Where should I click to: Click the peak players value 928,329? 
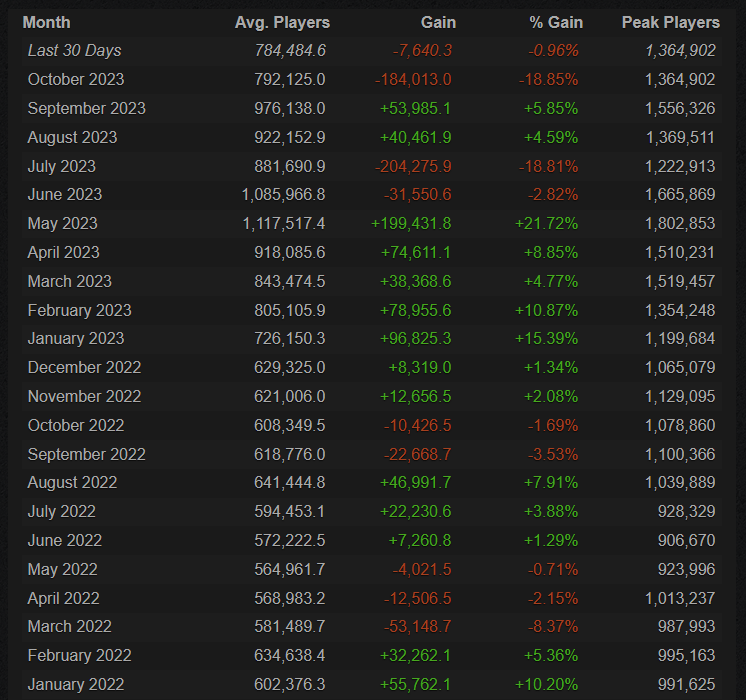click(687, 512)
